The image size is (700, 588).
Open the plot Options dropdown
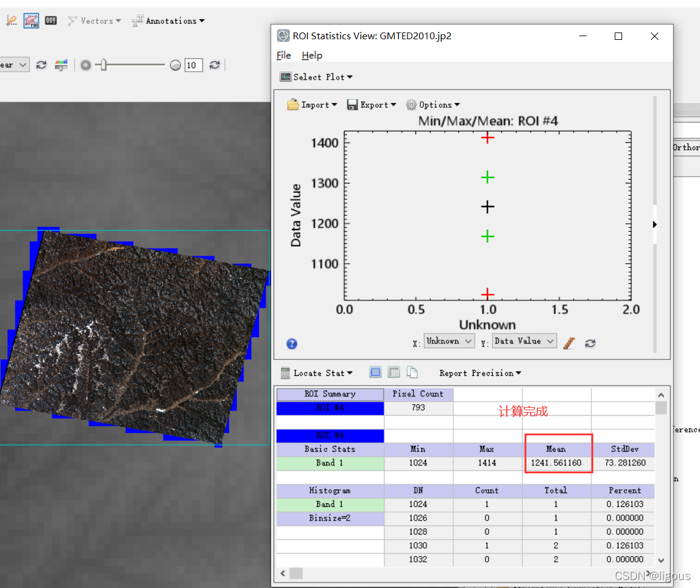pos(433,105)
